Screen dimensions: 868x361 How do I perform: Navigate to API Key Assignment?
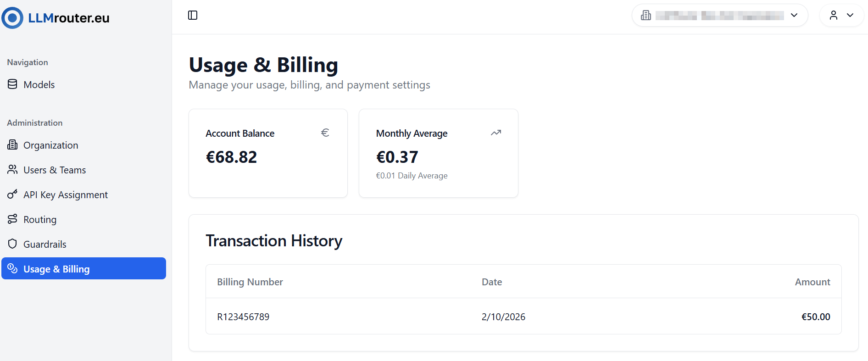[66, 195]
